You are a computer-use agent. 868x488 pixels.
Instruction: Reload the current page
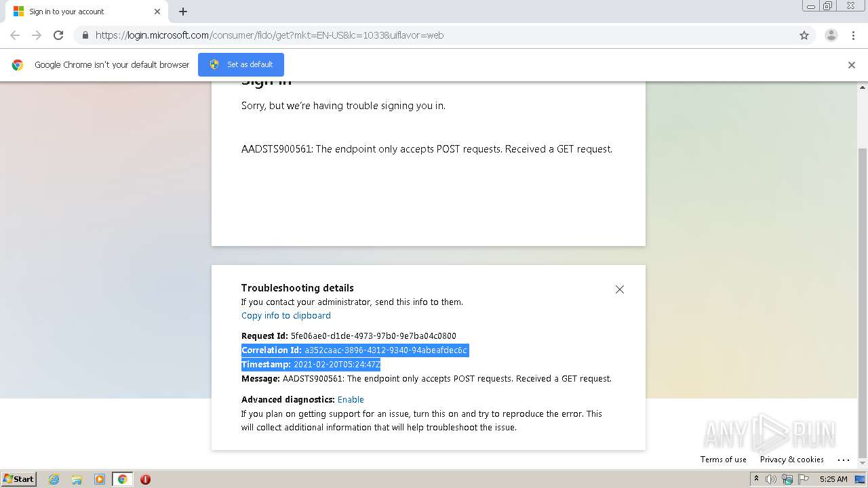58,35
